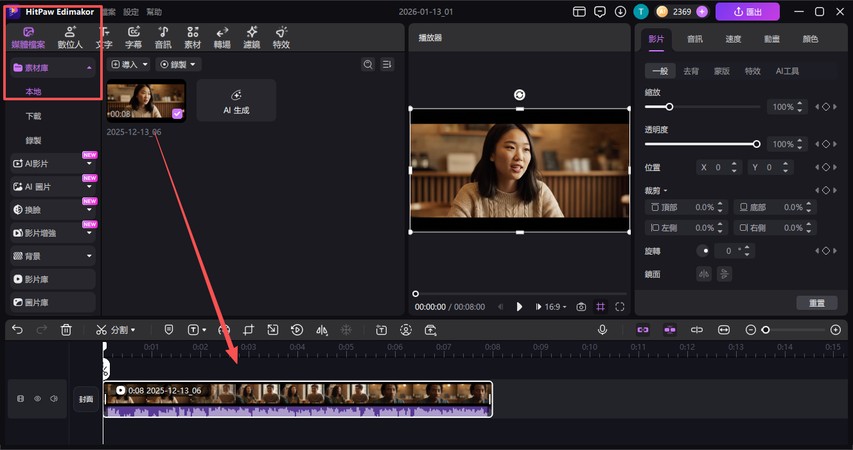
Task: Click the 重置 reset button
Action: (817, 303)
